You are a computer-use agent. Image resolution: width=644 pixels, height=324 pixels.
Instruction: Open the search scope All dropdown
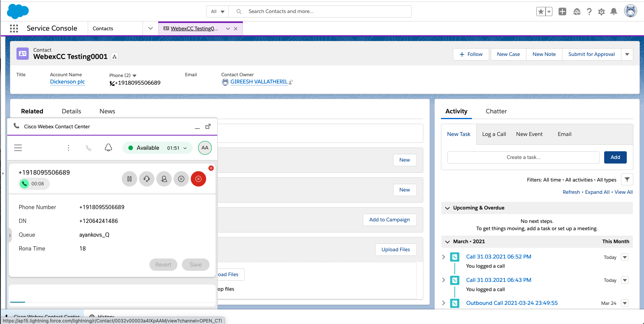coord(218,11)
